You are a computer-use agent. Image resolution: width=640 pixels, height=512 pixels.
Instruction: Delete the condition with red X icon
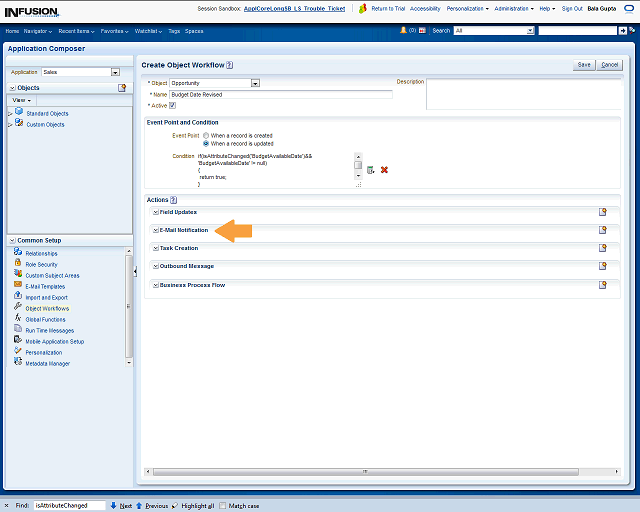click(x=384, y=170)
